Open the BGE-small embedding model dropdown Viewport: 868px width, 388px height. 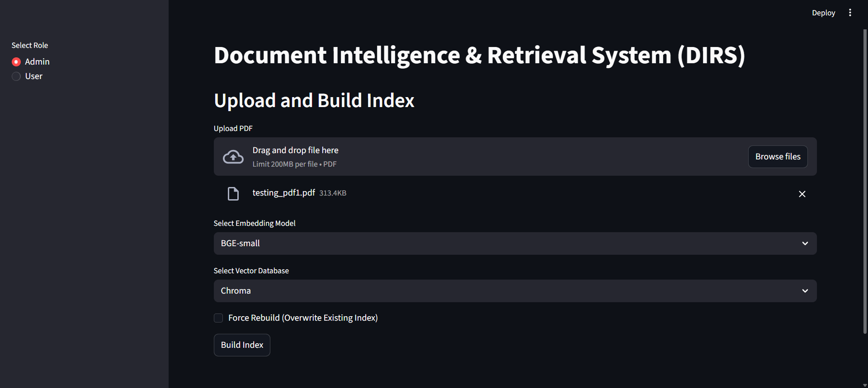pos(515,243)
